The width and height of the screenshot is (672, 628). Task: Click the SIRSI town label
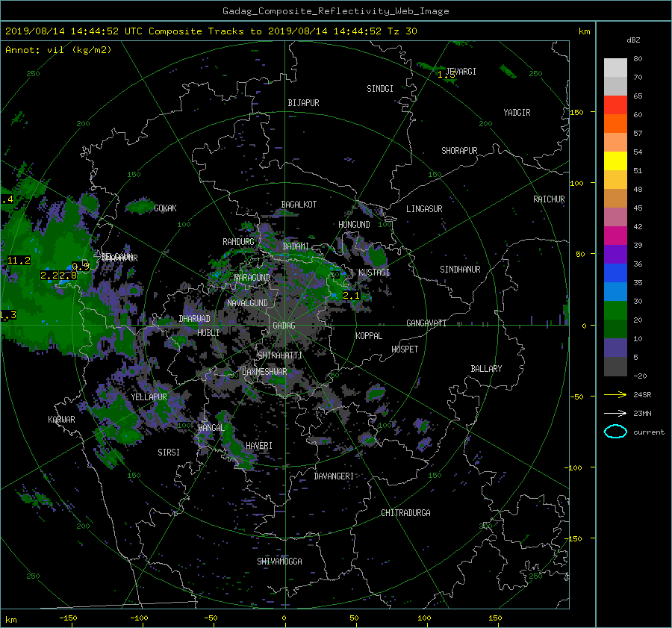coord(169,453)
